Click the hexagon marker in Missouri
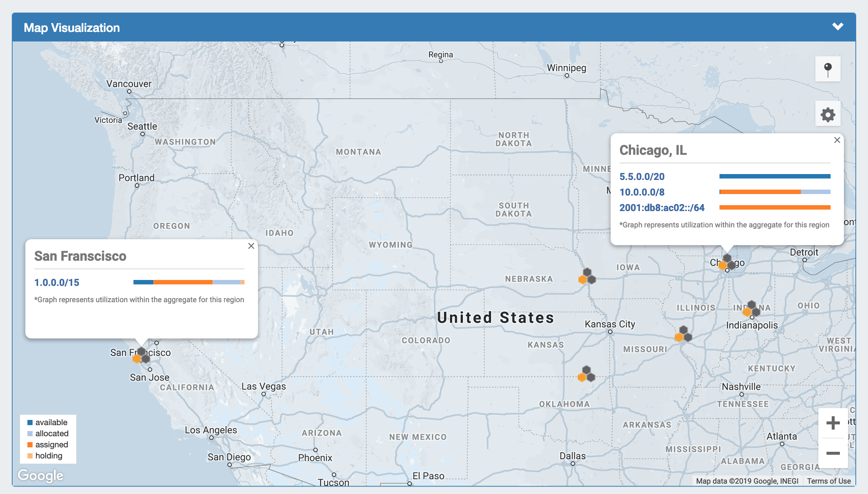The image size is (868, 494). point(683,334)
